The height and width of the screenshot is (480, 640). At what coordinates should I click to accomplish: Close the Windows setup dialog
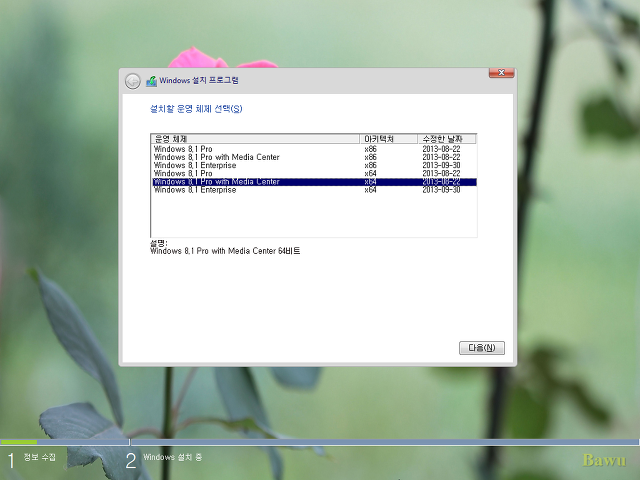[x=501, y=73]
